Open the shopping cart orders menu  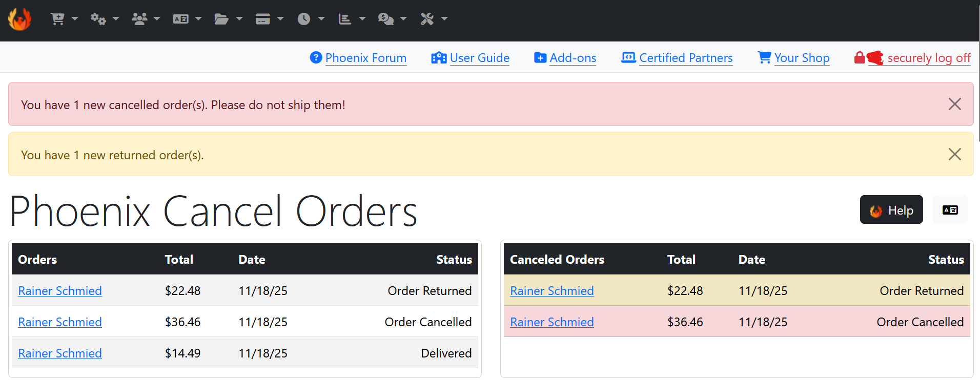tap(64, 19)
